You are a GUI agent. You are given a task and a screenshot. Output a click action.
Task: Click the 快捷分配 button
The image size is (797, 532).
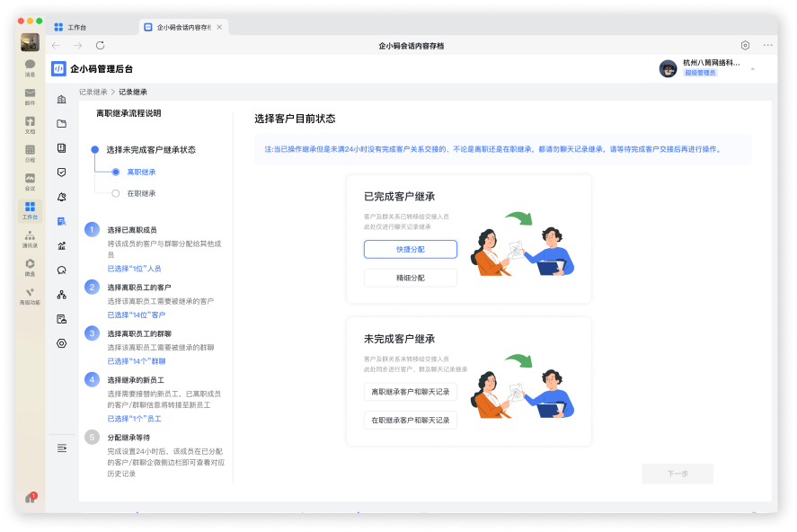pos(411,249)
